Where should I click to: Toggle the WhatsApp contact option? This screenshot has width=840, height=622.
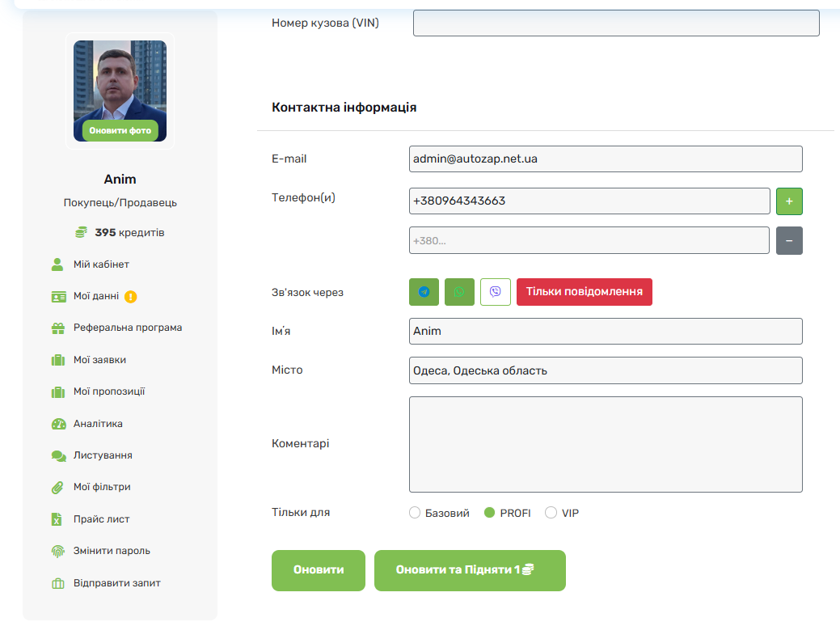(x=459, y=292)
